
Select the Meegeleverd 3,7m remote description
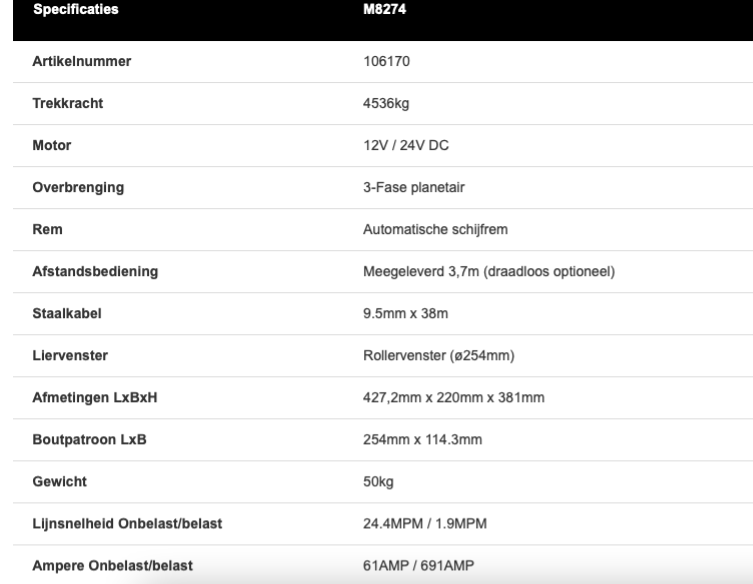tap(487, 271)
